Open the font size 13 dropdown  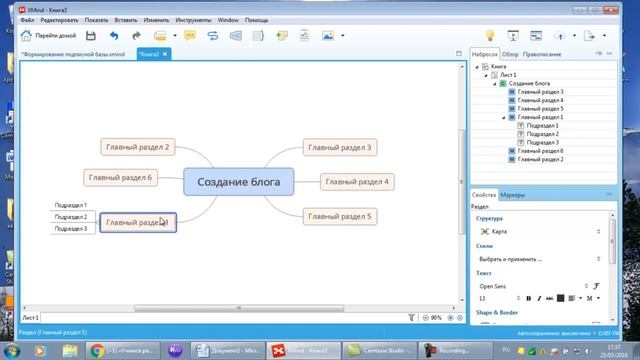(499, 298)
